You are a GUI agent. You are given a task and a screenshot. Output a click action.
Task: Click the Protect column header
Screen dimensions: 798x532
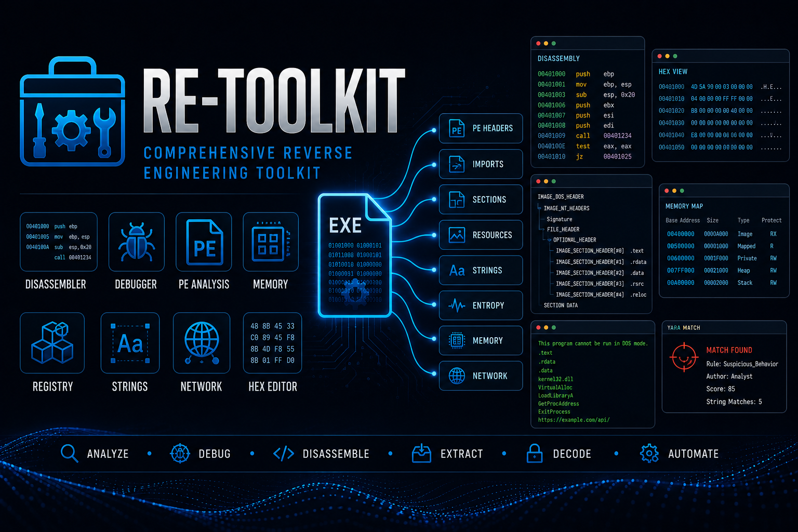click(772, 220)
